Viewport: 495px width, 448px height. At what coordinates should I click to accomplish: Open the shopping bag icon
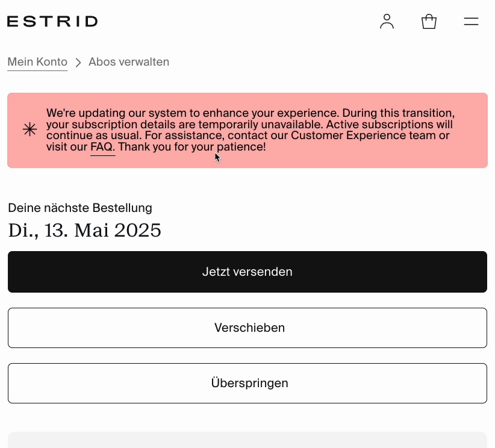click(x=429, y=22)
